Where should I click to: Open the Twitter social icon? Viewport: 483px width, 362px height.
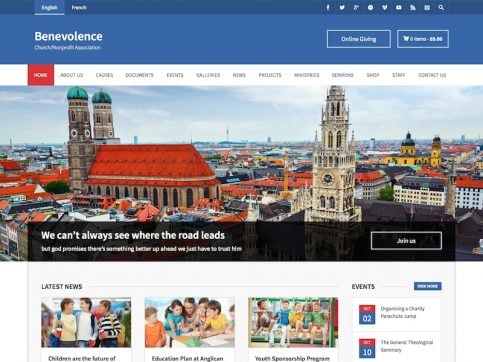click(342, 7)
